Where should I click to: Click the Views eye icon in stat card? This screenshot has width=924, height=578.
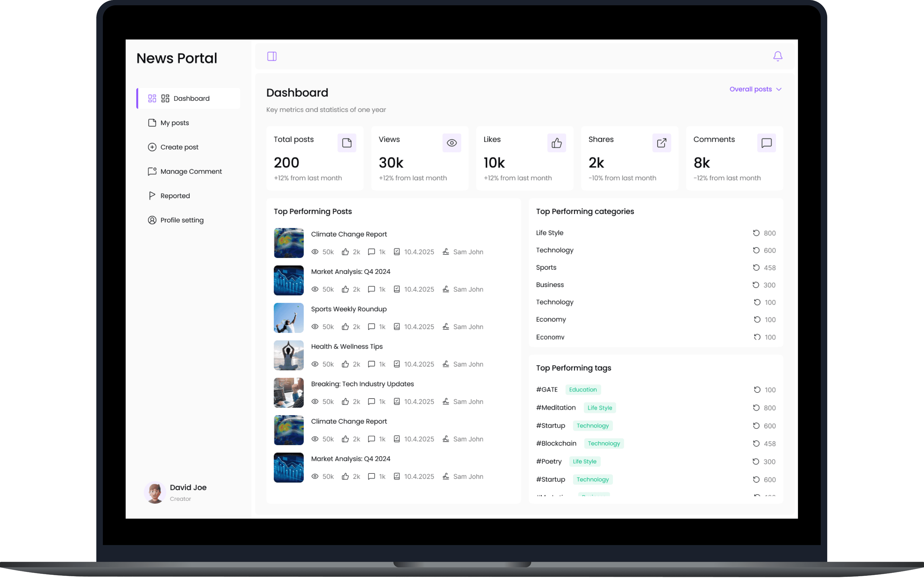tap(451, 143)
